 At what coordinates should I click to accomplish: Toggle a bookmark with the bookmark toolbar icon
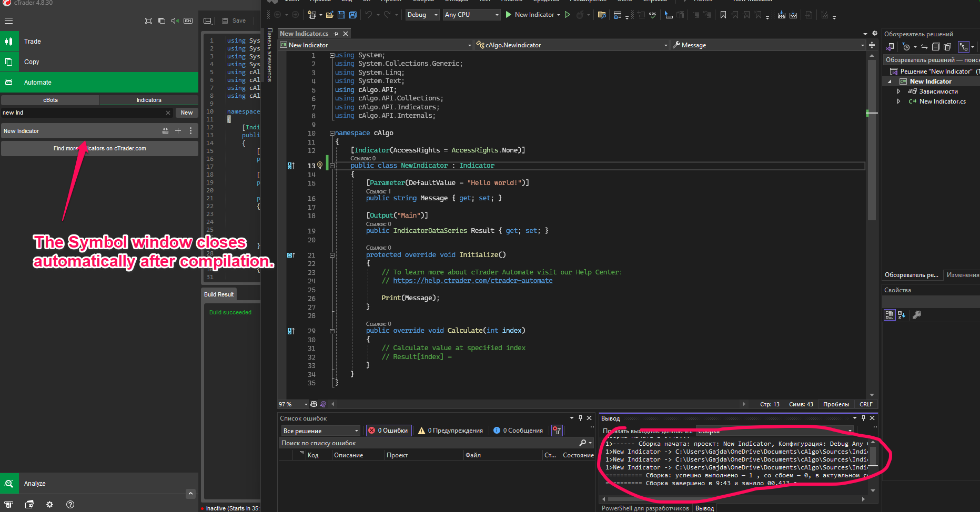point(723,15)
